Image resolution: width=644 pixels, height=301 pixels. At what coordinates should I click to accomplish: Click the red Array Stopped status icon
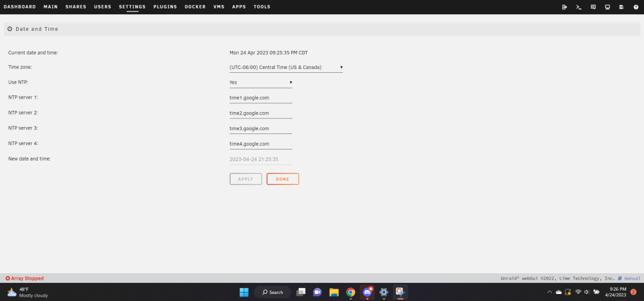pyautogui.click(x=7, y=278)
